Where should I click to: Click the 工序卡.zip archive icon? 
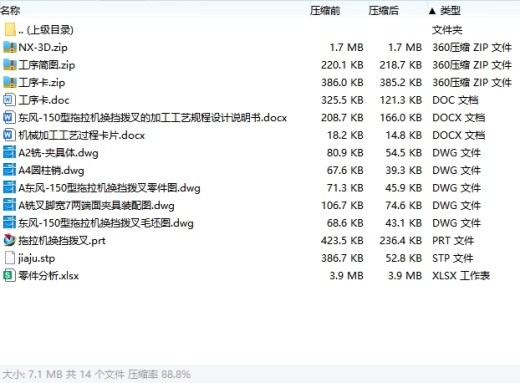pos(10,82)
